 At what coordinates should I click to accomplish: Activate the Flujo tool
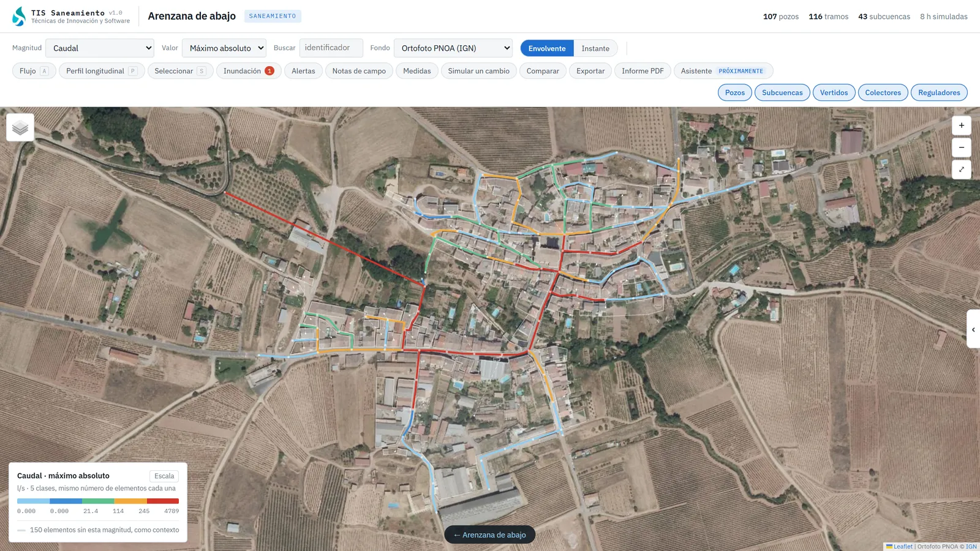tap(34, 71)
